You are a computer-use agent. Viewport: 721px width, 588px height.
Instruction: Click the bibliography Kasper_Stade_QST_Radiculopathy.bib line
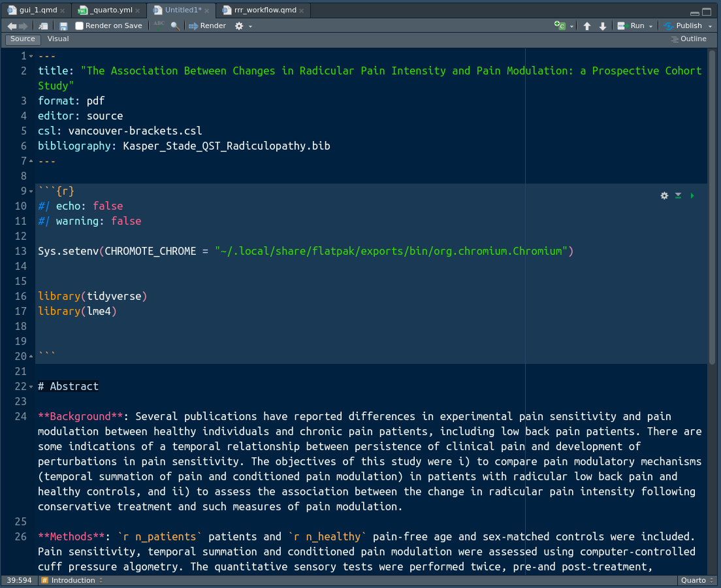(184, 146)
